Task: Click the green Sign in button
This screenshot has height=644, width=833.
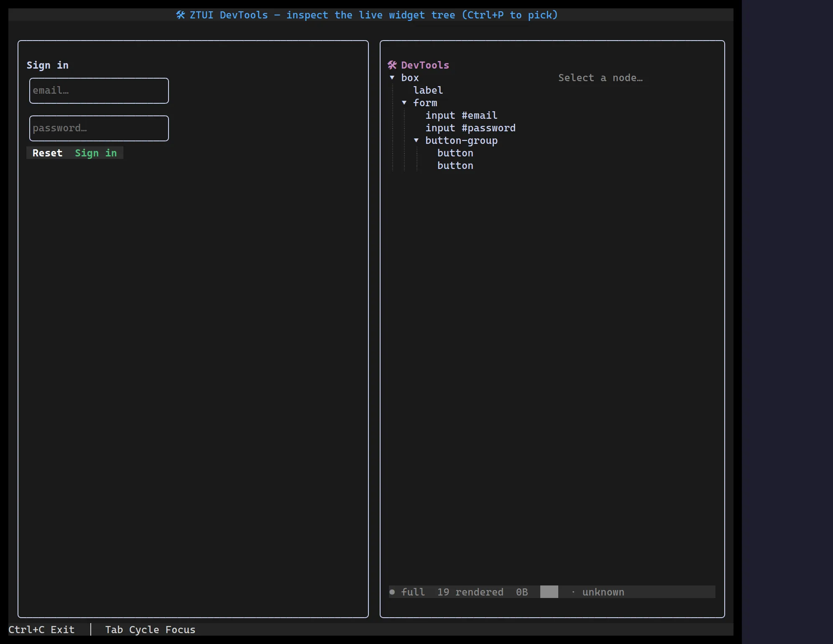Action: coord(96,153)
